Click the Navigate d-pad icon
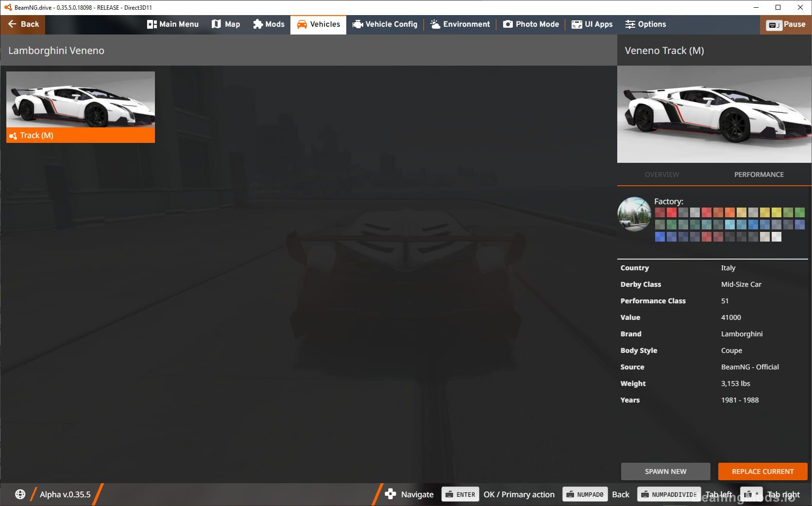The image size is (812, 506). pyautogui.click(x=390, y=494)
